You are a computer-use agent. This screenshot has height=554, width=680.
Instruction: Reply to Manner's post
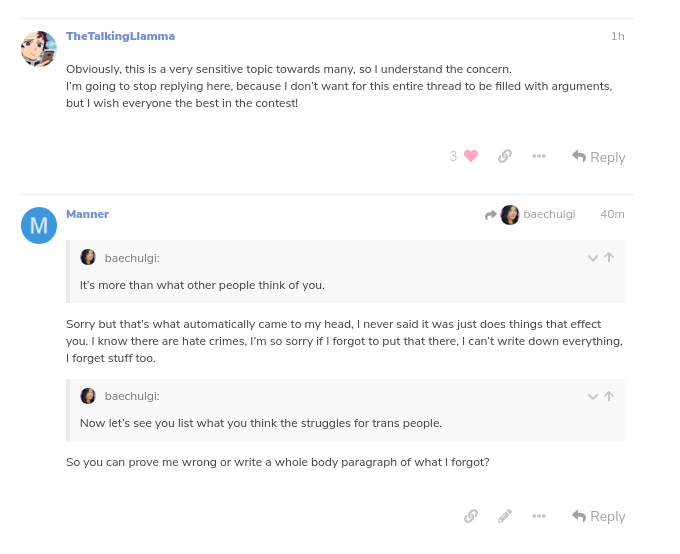(598, 516)
